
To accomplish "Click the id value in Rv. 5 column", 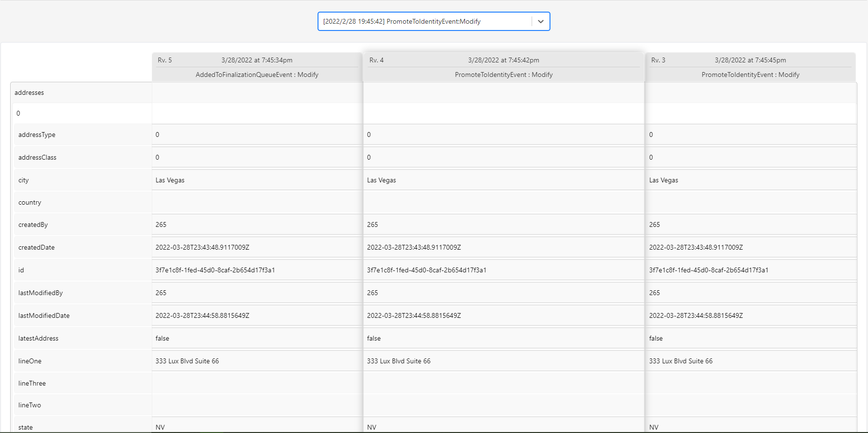I will click(x=215, y=270).
